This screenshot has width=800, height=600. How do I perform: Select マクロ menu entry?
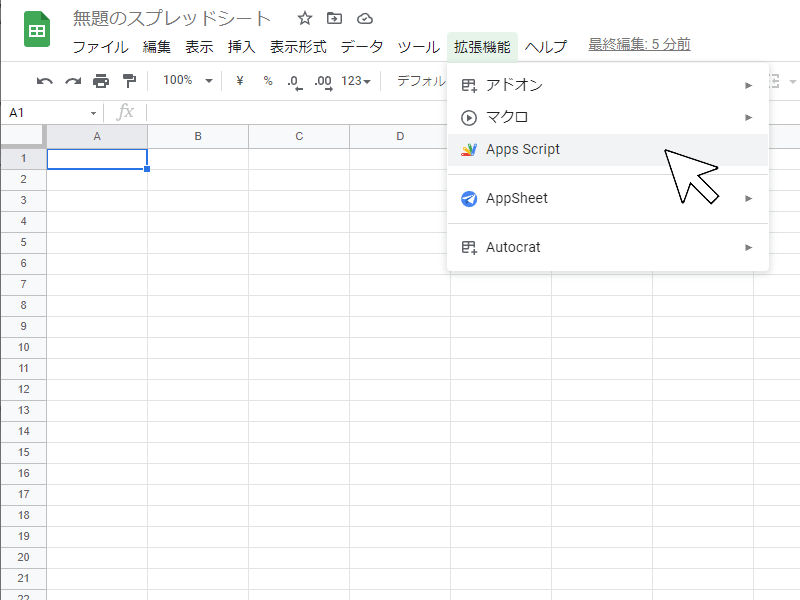pos(608,117)
